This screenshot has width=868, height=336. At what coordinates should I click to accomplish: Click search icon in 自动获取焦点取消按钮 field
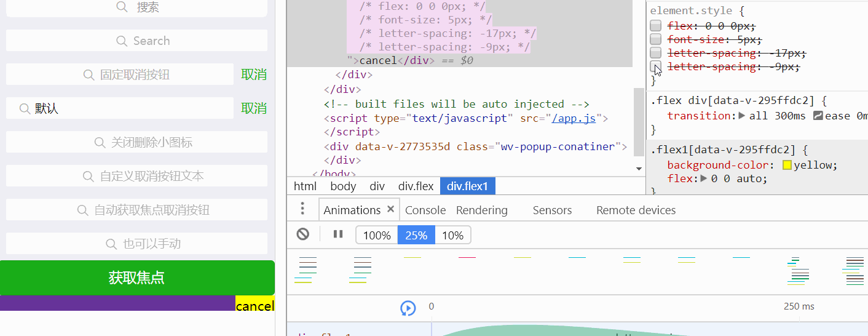coord(82,210)
